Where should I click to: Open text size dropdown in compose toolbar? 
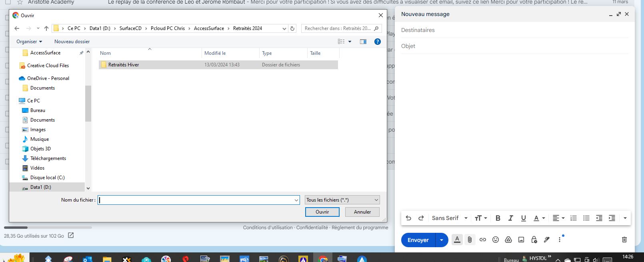(481, 218)
